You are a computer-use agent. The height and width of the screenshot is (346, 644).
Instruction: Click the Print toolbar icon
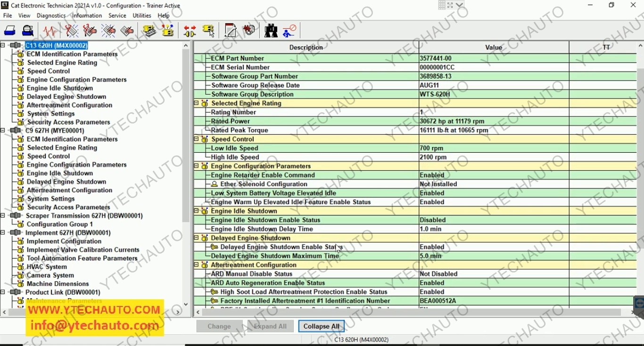(10, 31)
